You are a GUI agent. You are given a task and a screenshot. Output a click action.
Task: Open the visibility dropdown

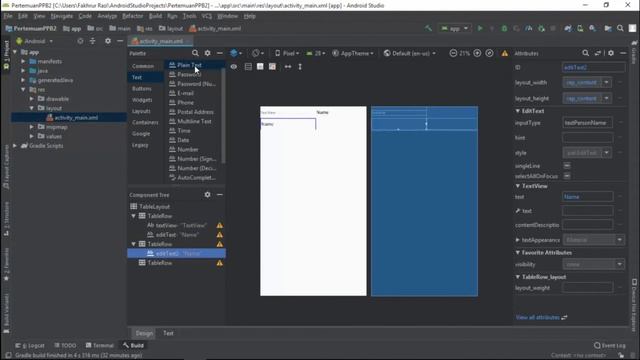coord(619,264)
